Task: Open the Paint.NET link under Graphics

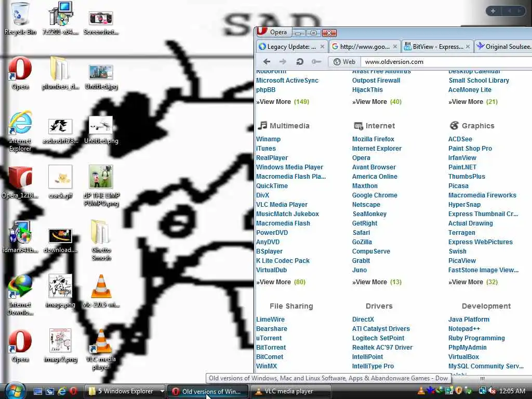Action: coord(462,167)
